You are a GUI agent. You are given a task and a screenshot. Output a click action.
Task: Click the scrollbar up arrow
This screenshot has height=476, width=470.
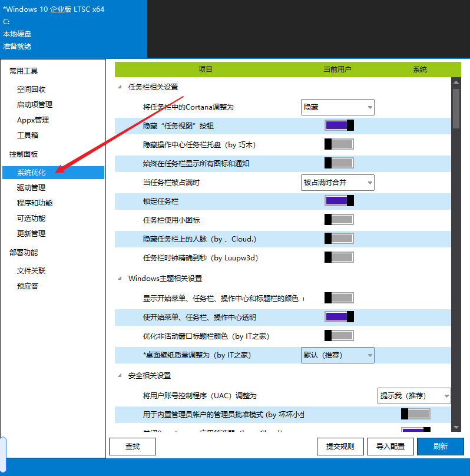tap(456, 82)
